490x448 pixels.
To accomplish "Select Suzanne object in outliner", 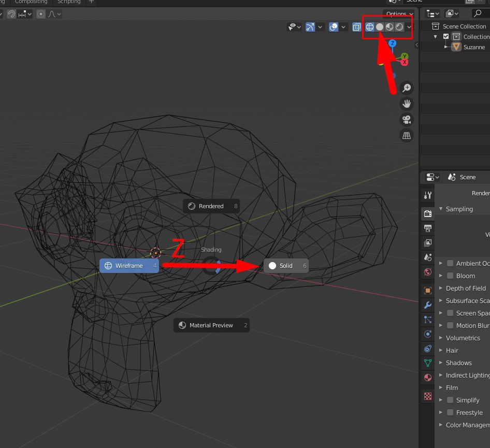I will (474, 47).
